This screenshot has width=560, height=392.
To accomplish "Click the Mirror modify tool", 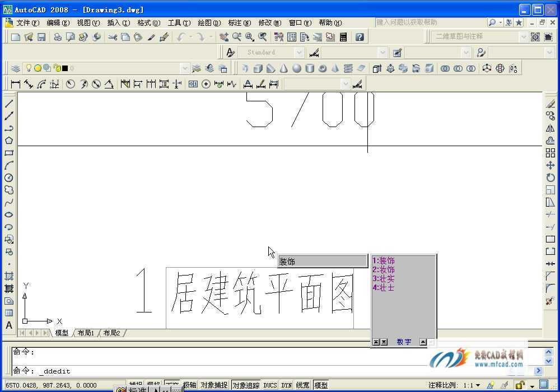I will point(550,128).
